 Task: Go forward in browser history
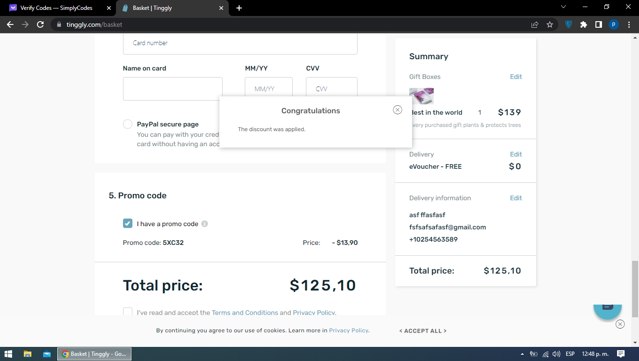click(25, 24)
